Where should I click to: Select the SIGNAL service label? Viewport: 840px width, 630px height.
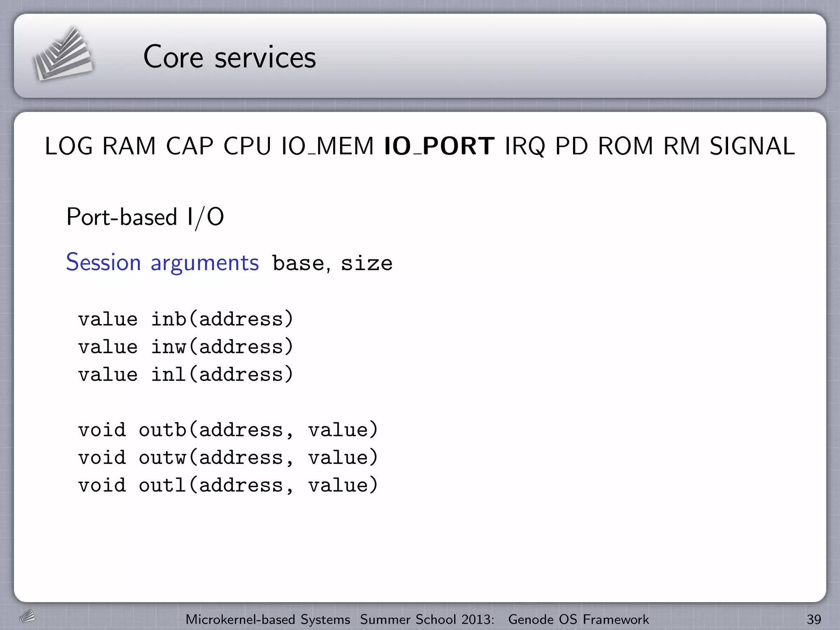coord(752,146)
